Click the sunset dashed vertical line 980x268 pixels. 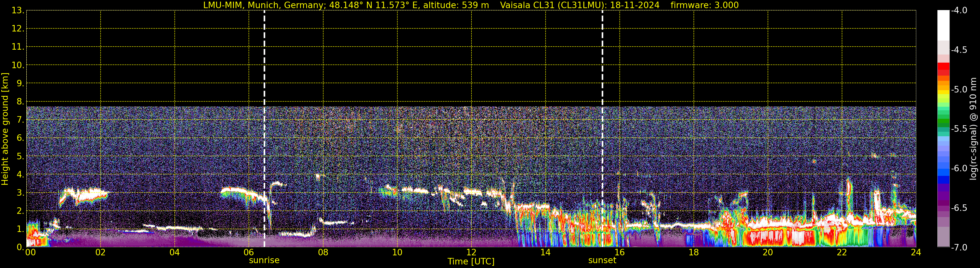(x=602, y=129)
